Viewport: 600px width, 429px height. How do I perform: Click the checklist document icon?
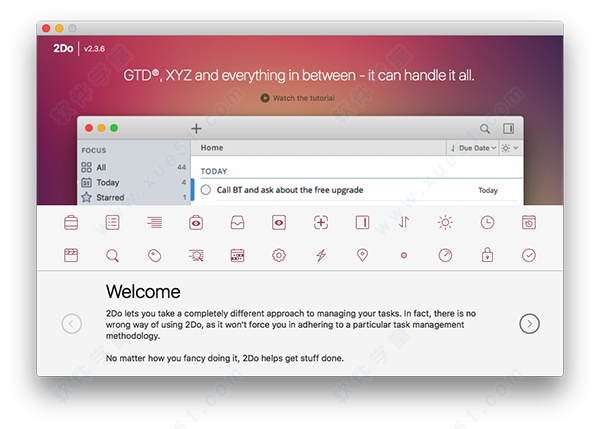(112, 222)
